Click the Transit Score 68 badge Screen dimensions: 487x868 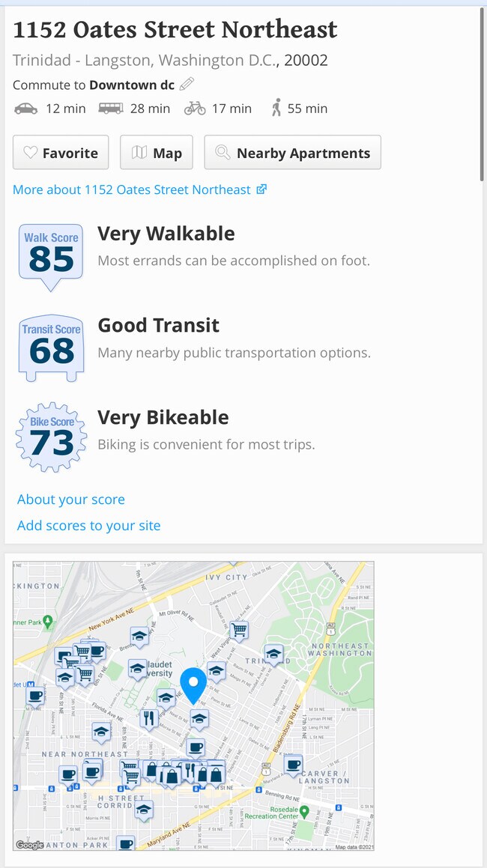[x=51, y=346]
